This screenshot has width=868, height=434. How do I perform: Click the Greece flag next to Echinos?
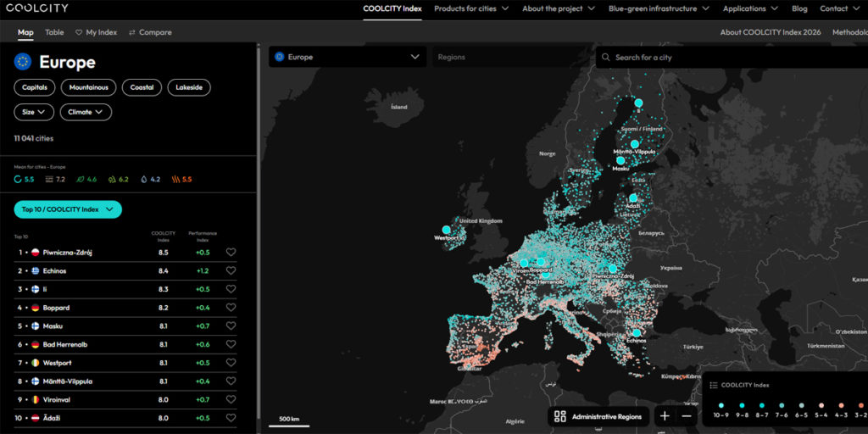pyautogui.click(x=36, y=270)
